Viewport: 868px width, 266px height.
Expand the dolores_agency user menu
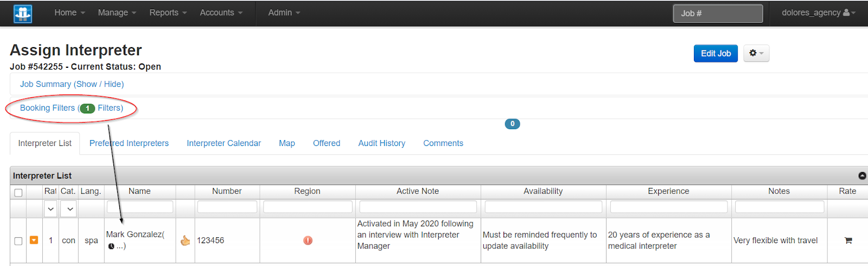pyautogui.click(x=818, y=12)
